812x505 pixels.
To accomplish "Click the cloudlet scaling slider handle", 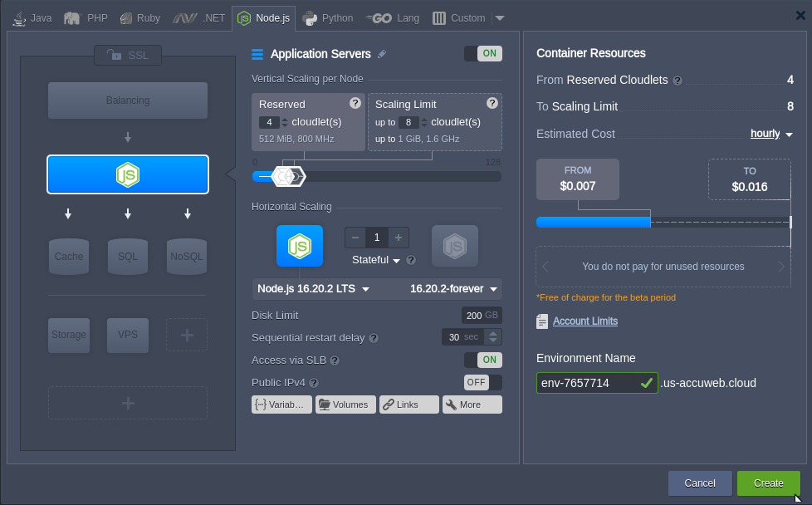I will (x=290, y=176).
